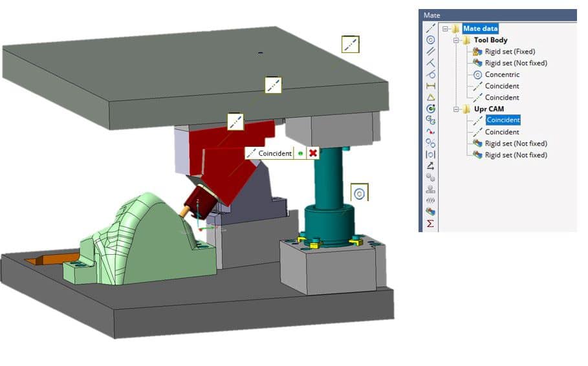The width and height of the screenshot is (588, 366).
Task: Click the red X on Coincident popup
Action: tap(313, 153)
